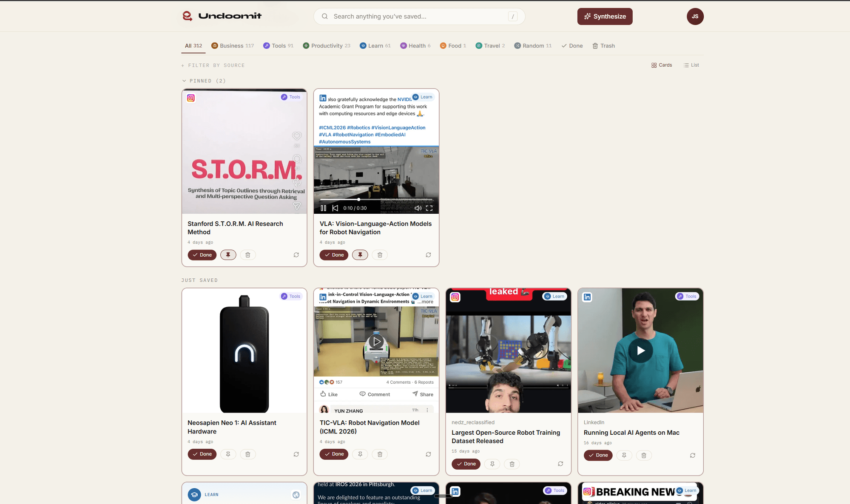The width and height of the screenshot is (850, 504).
Task: Click Instagram icon on leaked robot card
Action: [455, 297]
